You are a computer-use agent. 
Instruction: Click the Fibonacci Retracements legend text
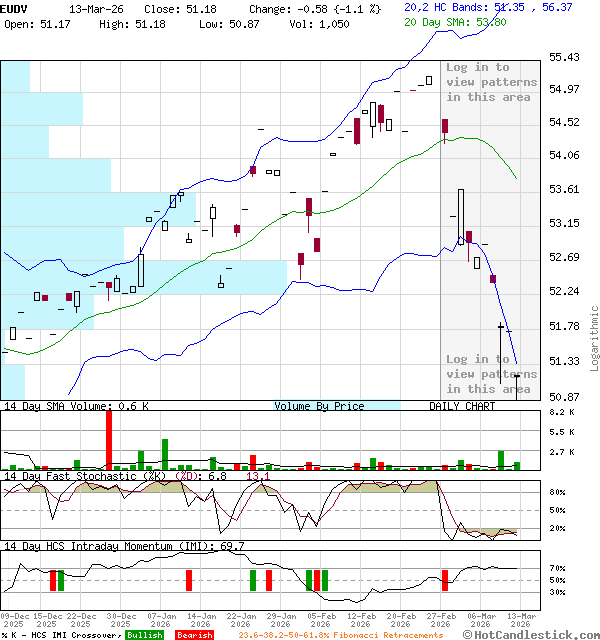click(x=342, y=635)
